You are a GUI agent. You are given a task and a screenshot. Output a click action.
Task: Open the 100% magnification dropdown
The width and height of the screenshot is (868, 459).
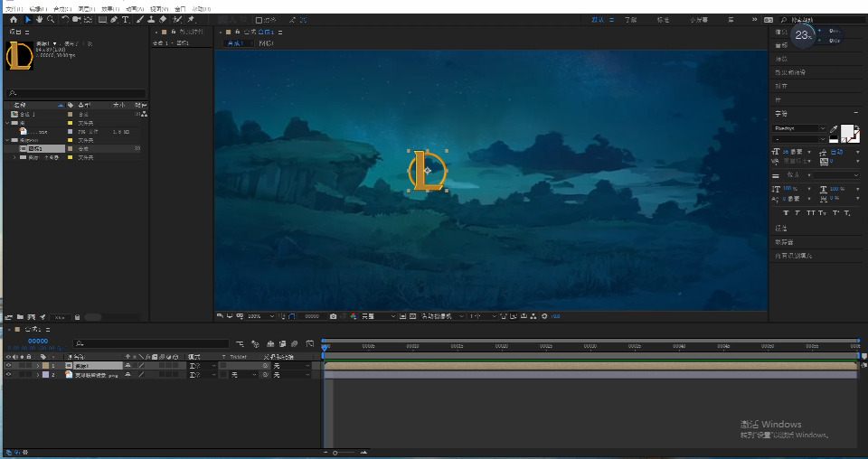point(260,316)
